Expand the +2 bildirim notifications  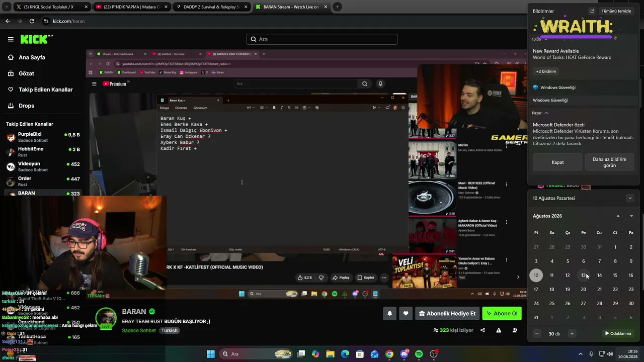click(x=546, y=71)
